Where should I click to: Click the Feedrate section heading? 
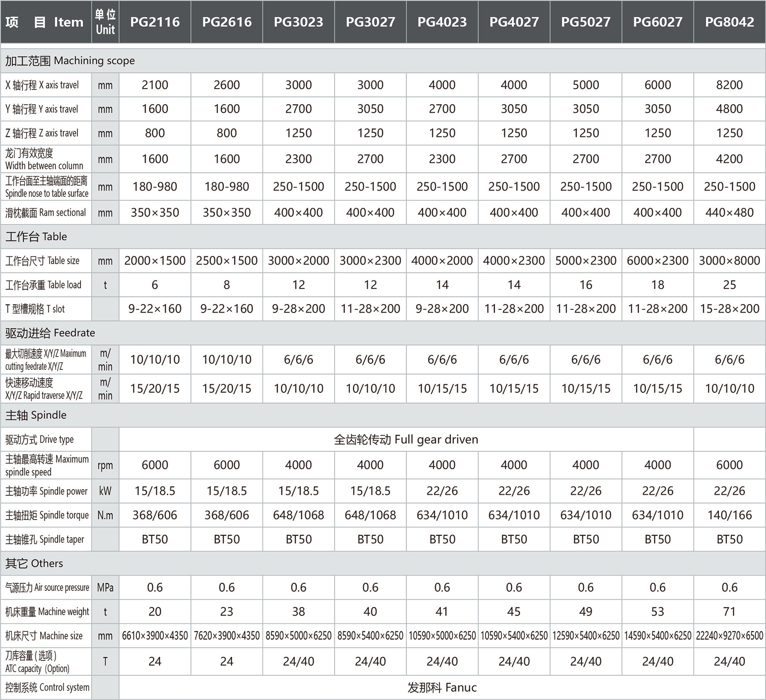tap(50, 333)
